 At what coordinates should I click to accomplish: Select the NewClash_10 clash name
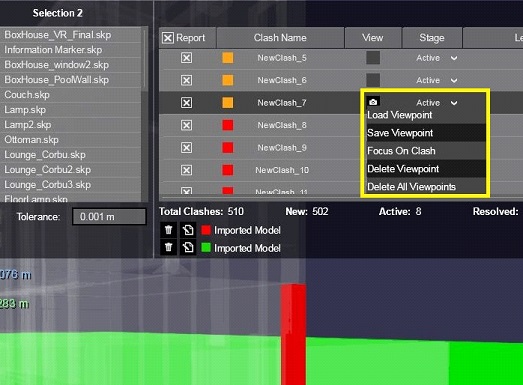pyautogui.click(x=282, y=170)
